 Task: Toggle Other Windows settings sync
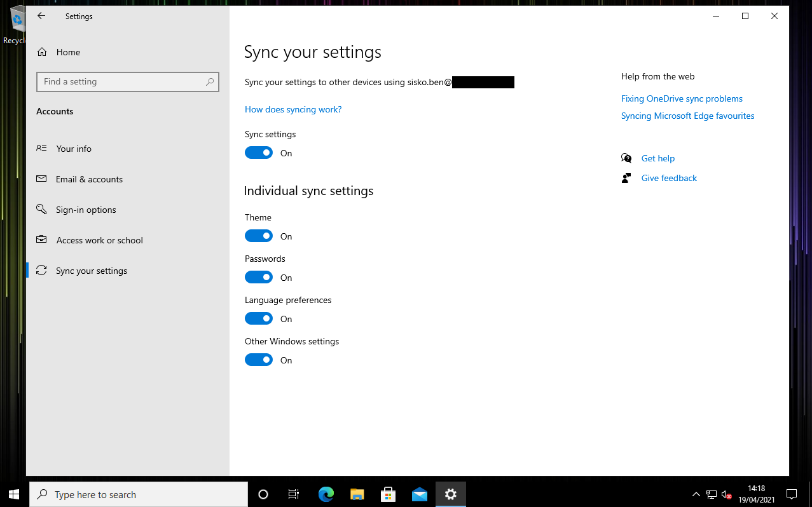click(259, 360)
